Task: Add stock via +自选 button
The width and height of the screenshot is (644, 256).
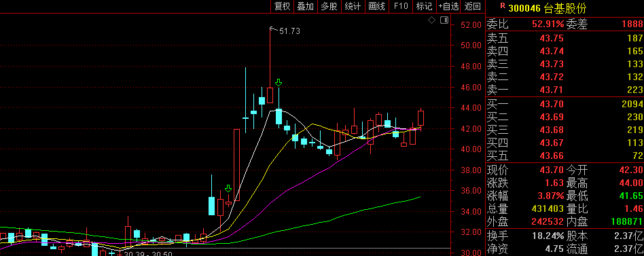Action: [x=448, y=6]
